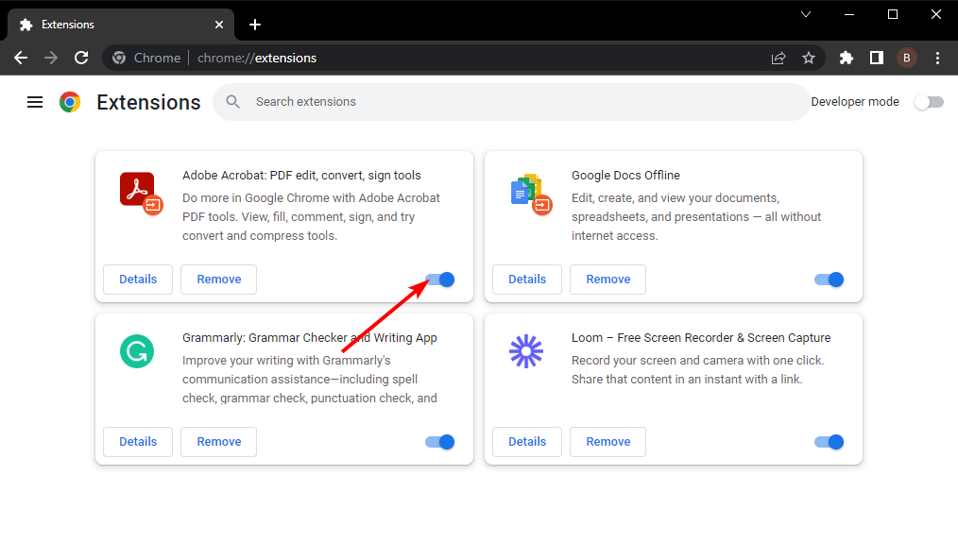The height and width of the screenshot is (560, 958).
Task: Open a new tab with the plus button
Action: coord(255,25)
